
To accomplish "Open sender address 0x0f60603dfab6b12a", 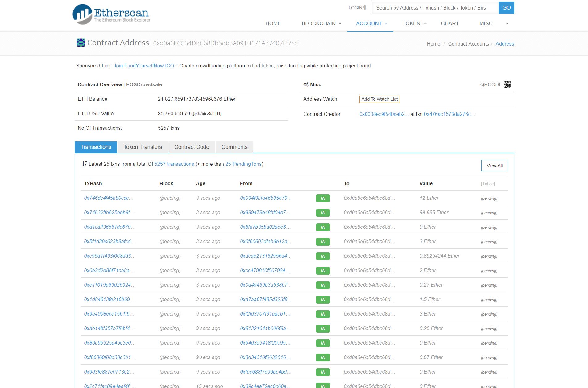I will [x=265, y=241].
